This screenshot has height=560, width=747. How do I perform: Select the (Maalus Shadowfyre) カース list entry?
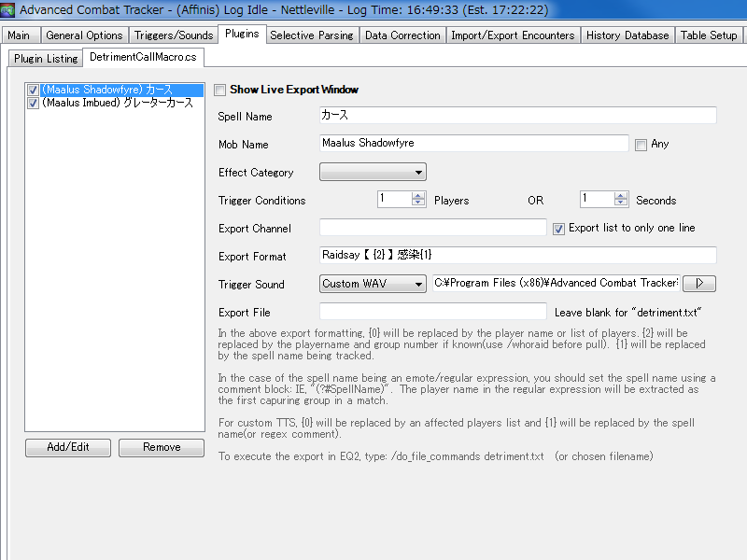(x=122, y=90)
